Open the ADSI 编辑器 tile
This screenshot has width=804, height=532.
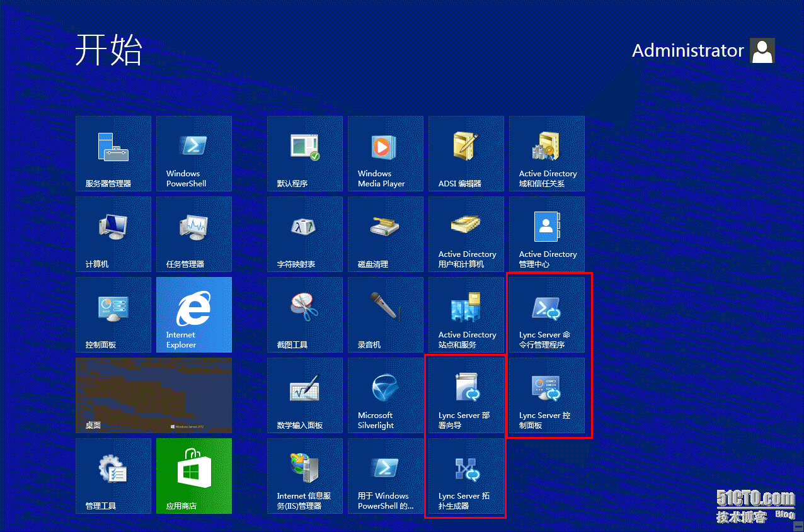click(x=466, y=154)
